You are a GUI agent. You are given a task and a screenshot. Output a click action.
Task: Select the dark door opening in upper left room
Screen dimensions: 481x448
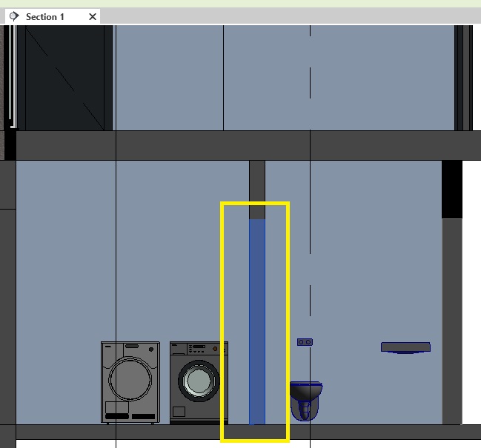pos(64,78)
